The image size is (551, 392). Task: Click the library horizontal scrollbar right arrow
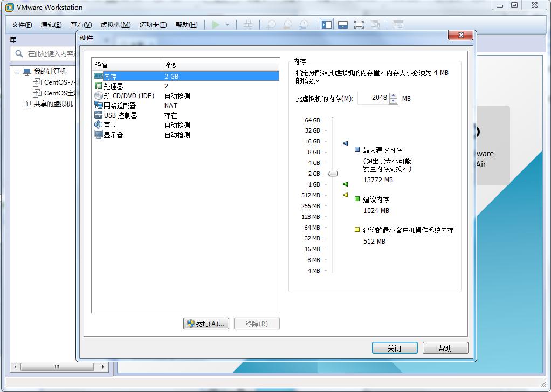pyautogui.click(x=103, y=367)
